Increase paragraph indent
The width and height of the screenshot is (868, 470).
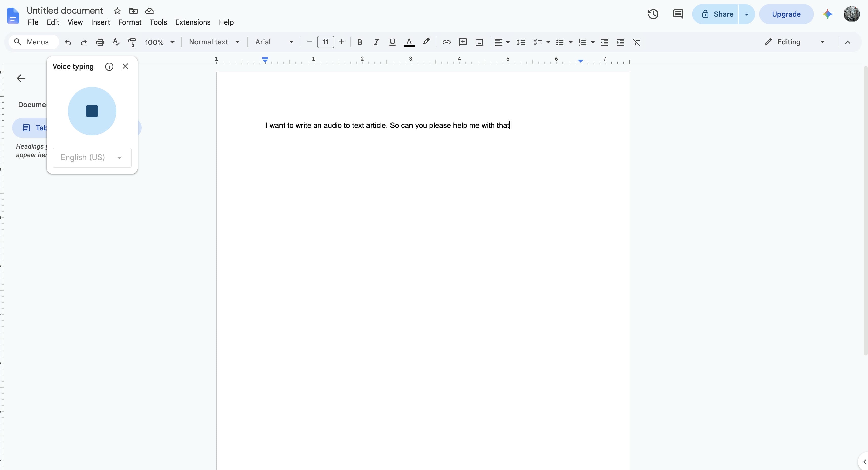pyautogui.click(x=621, y=42)
